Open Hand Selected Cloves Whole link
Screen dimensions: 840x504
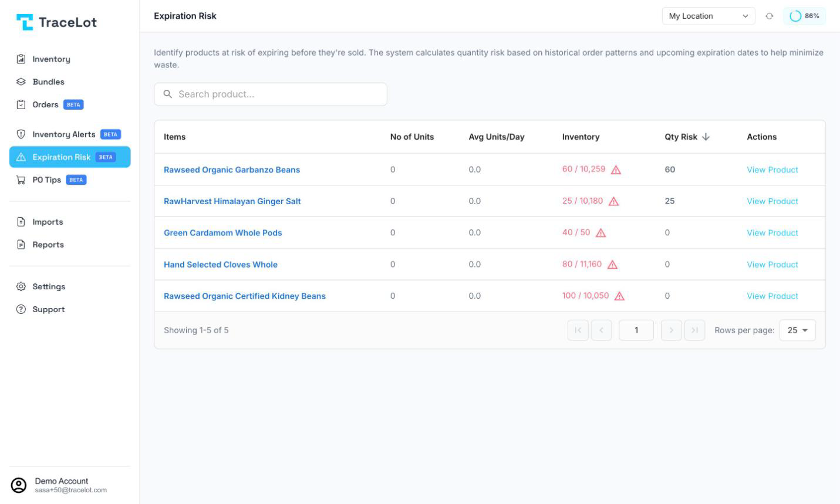coord(221,265)
